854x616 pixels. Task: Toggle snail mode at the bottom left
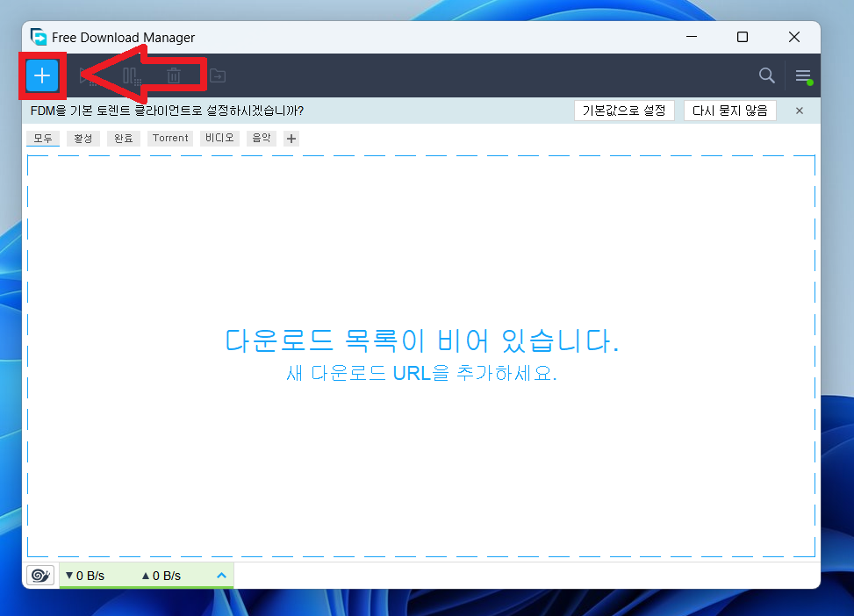40,575
